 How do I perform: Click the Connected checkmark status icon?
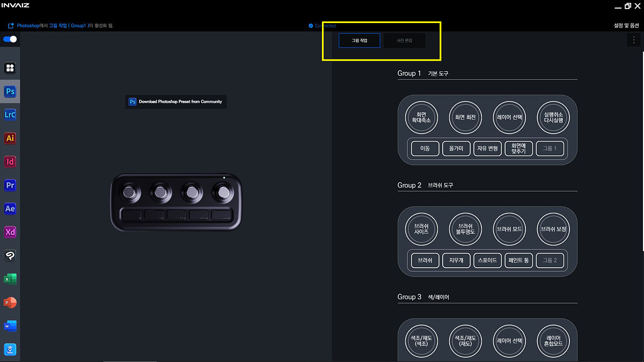pyautogui.click(x=311, y=26)
